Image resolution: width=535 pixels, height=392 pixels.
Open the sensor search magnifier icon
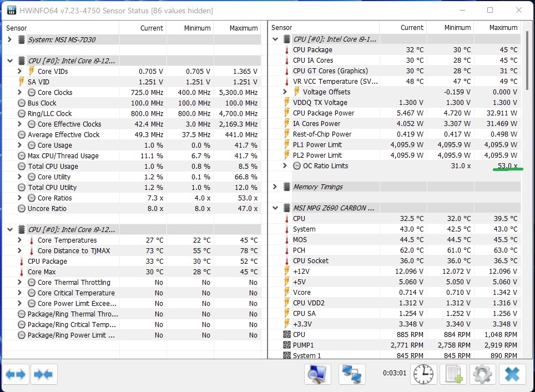click(317, 374)
